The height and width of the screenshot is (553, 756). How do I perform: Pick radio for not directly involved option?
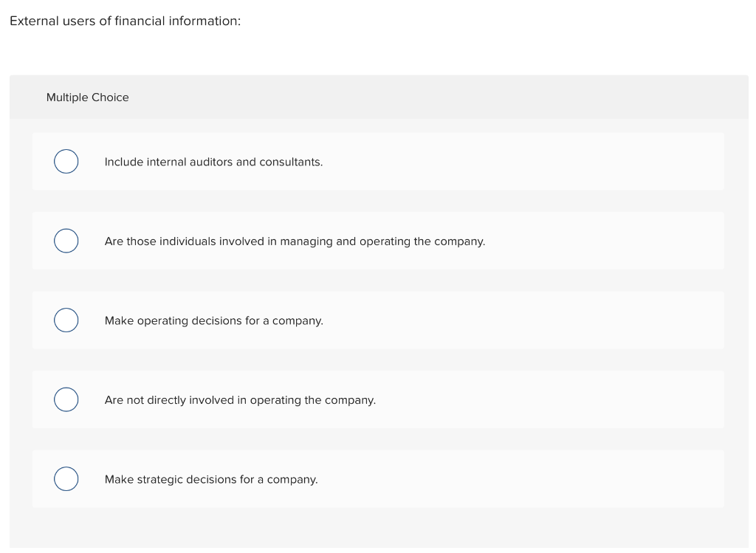coord(66,399)
